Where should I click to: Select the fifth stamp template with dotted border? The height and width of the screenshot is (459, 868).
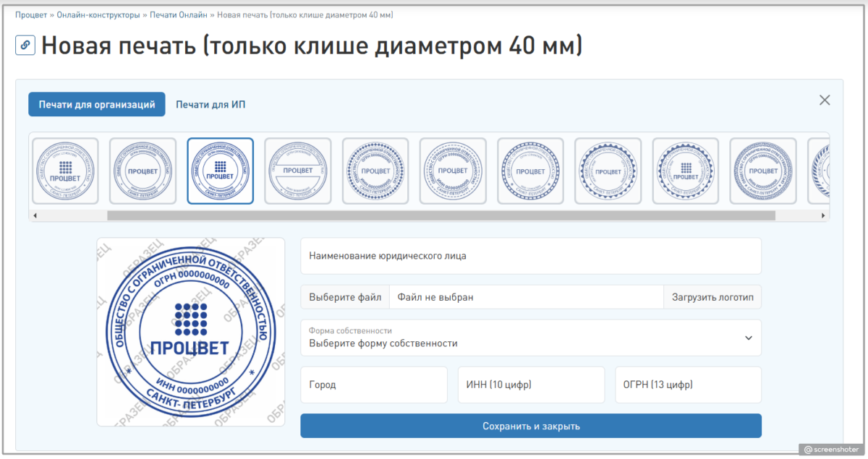(375, 171)
